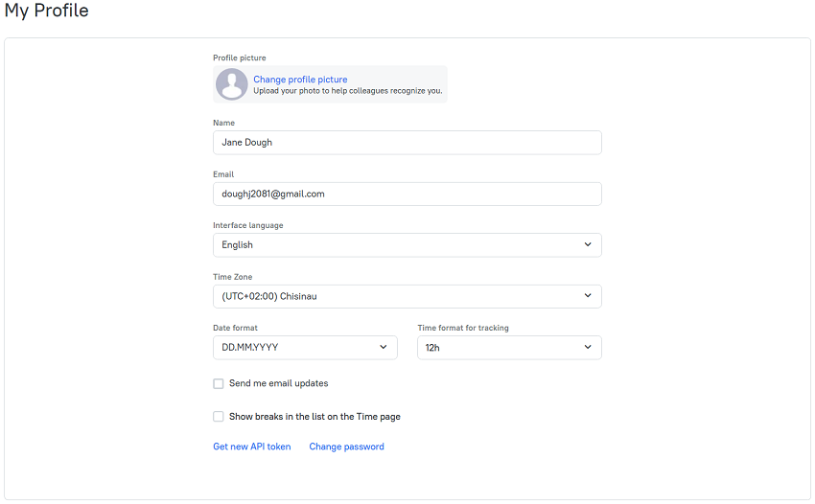Enable Send me email updates checkbox

(x=219, y=383)
